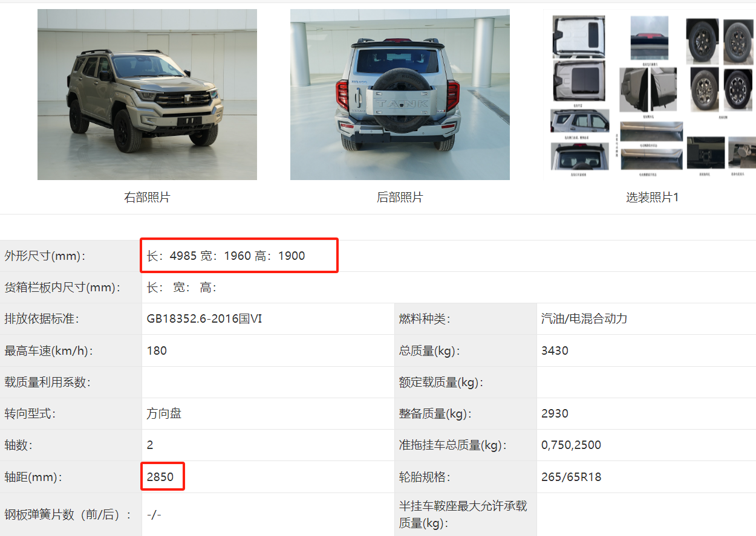Click the 选装照片1 caption

(653, 197)
